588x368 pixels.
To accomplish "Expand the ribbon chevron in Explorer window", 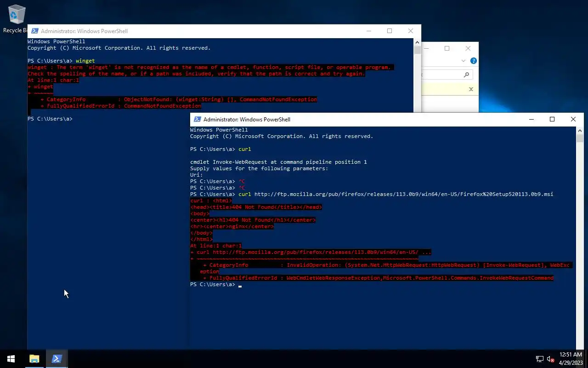I will 464,61.
